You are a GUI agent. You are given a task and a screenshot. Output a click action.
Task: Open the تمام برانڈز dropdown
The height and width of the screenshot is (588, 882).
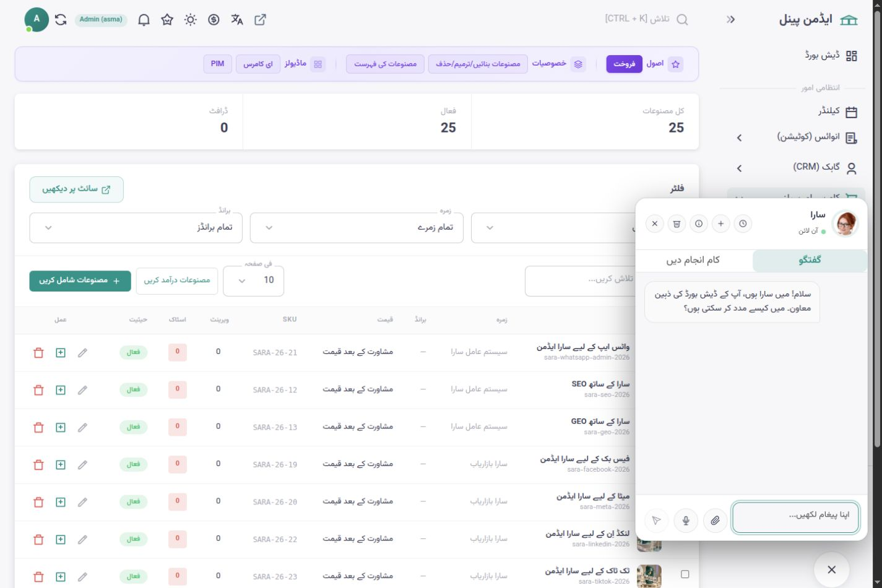coord(136,228)
